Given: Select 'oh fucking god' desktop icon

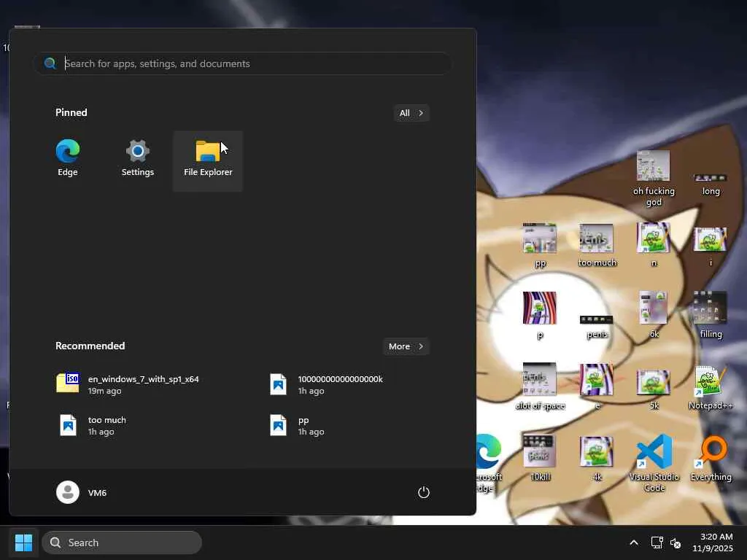Looking at the screenshot, I should coord(654,179).
